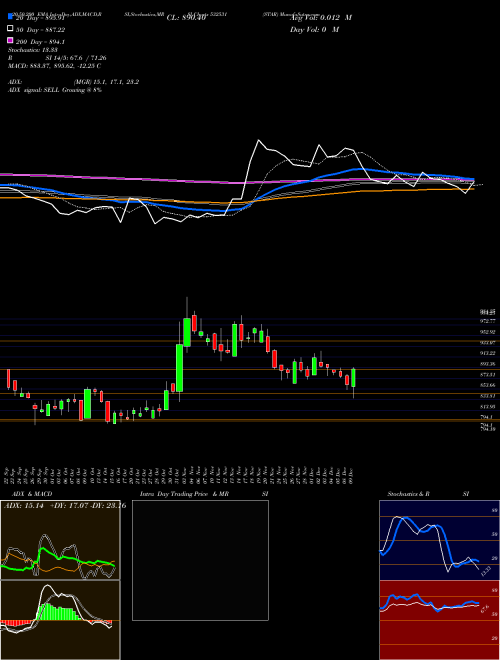Open the red RSI chart panel
This screenshot has height=660, width=500.
click(439, 620)
